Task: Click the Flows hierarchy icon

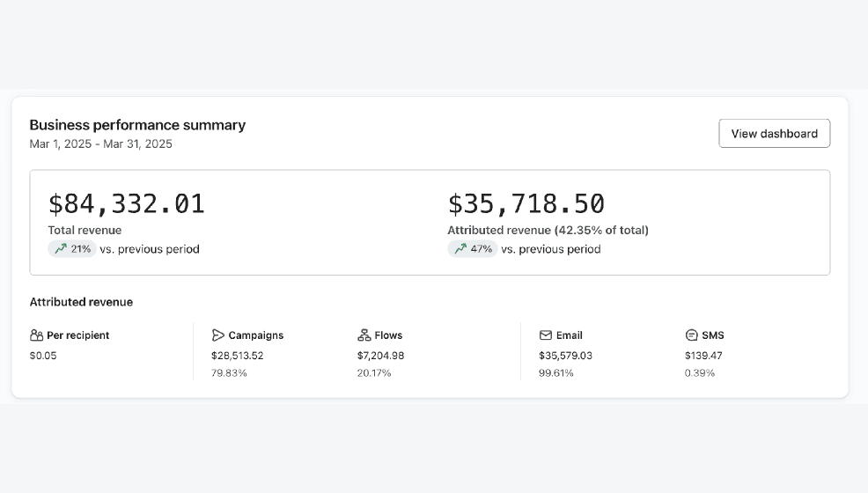Action: [364, 335]
